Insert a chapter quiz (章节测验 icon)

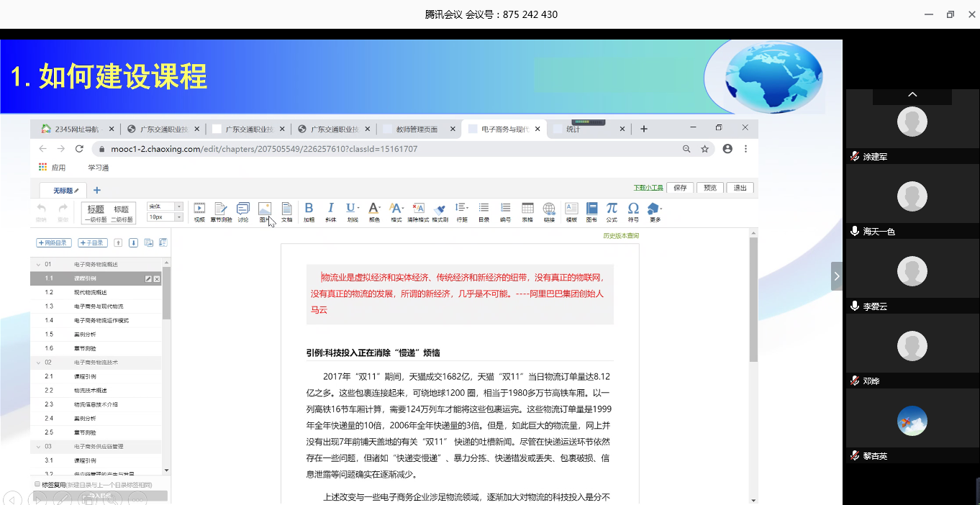pyautogui.click(x=221, y=212)
